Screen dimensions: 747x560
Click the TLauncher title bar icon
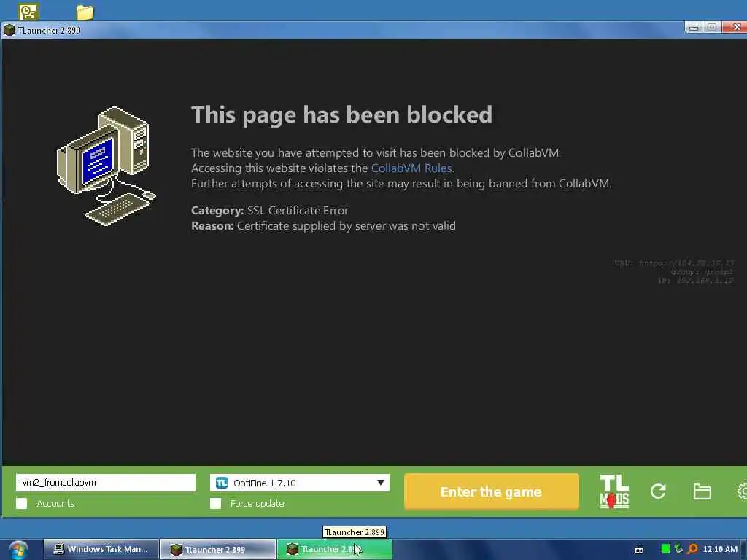(9, 30)
